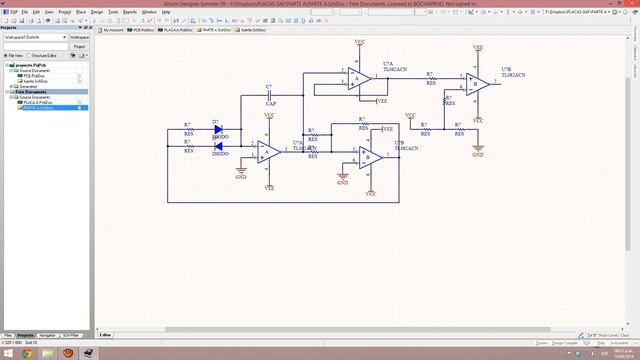Click the Altium Designer taskbar icon
Image resolution: width=640 pixels, height=360 pixels.
pyautogui.click(x=88, y=353)
